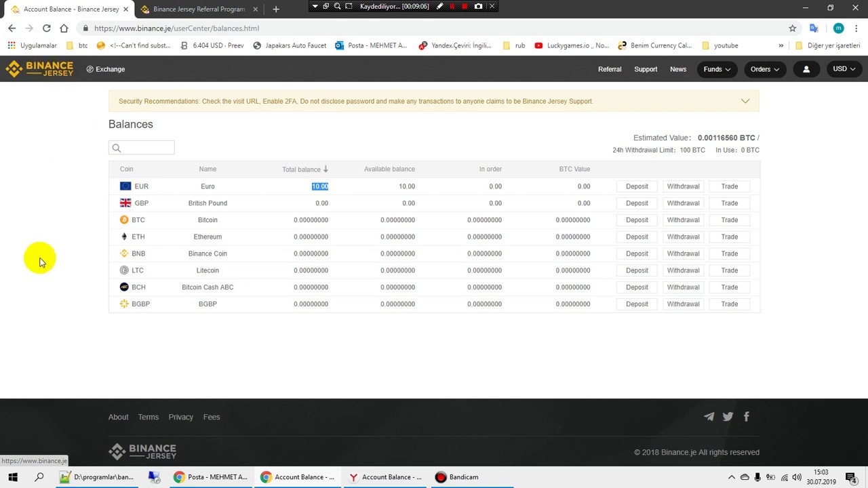The height and width of the screenshot is (488, 868).
Task: Click the EUR flag coin icon
Action: [125, 186]
